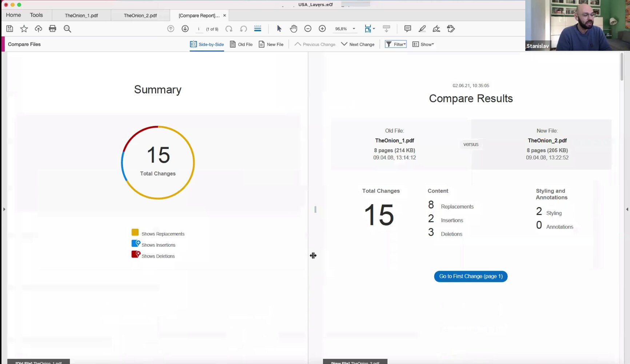Open the Show dropdown menu

(423, 44)
